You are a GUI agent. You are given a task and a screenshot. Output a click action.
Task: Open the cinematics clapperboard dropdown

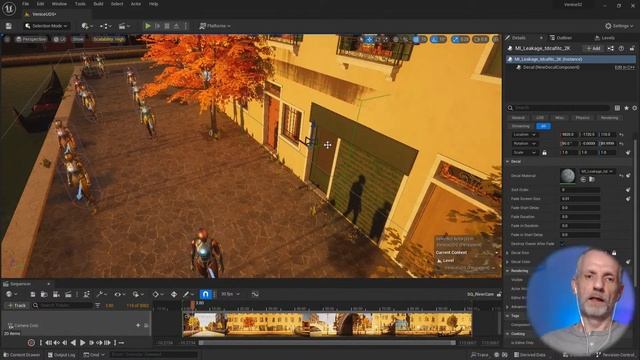(124, 26)
